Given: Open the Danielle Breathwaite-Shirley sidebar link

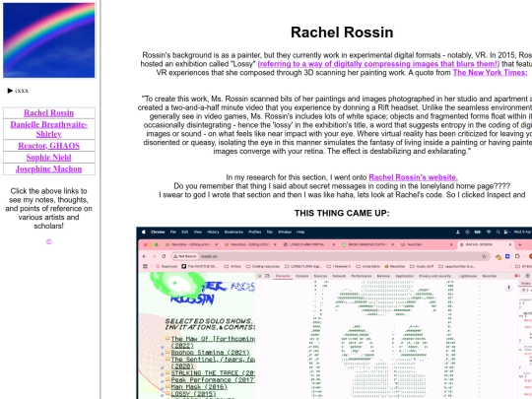Looking at the screenshot, I should [49, 129].
